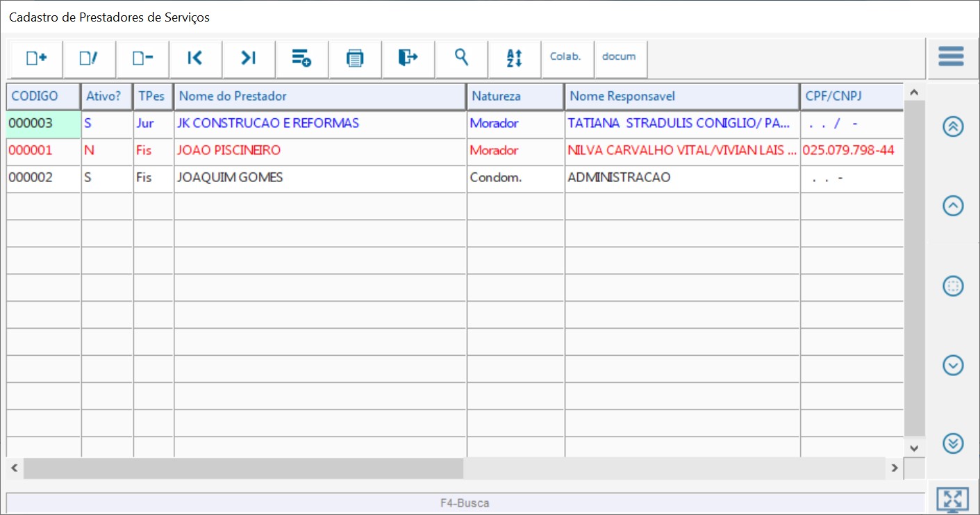Open the search magnifier tool
This screenshot has width=980, height=515.
coord(461,58)
